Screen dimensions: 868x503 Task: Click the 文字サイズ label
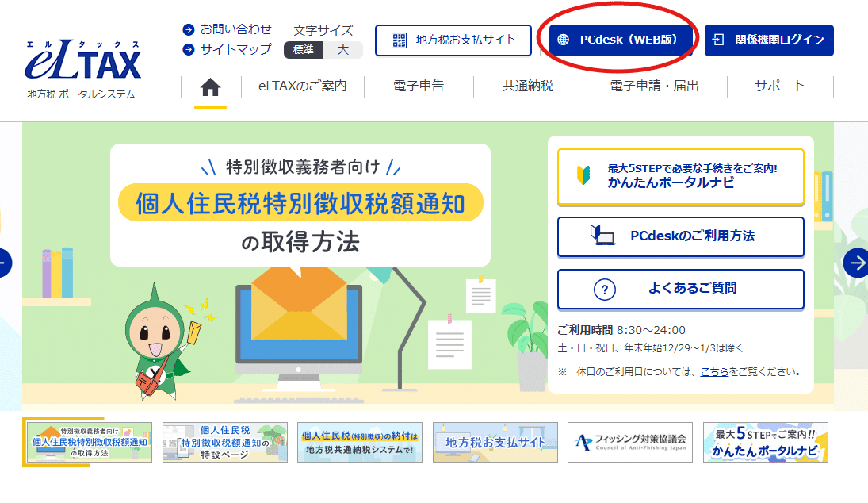tap(323, 30)
